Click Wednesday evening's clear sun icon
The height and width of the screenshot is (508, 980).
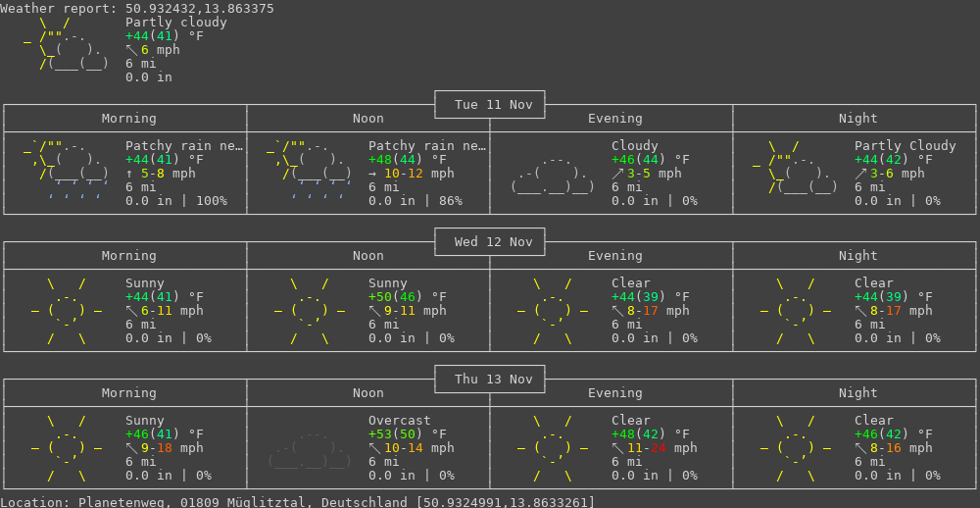[553, 311]
